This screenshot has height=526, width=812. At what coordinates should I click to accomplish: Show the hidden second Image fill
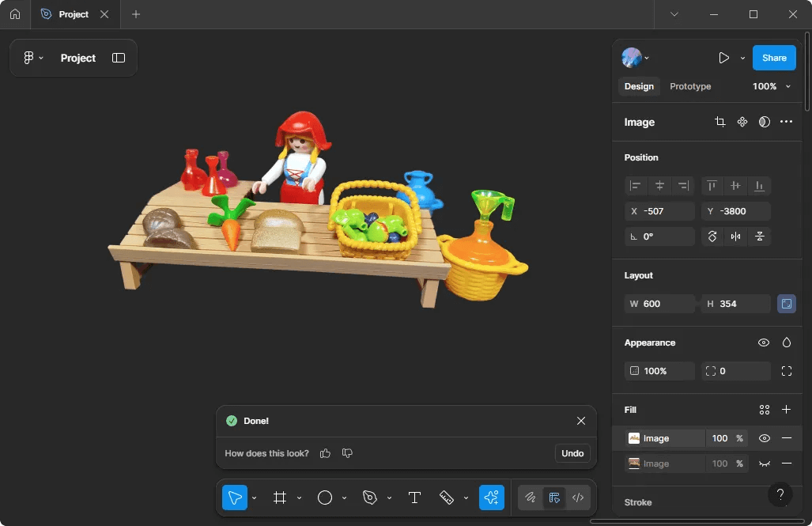pos(765,464)
